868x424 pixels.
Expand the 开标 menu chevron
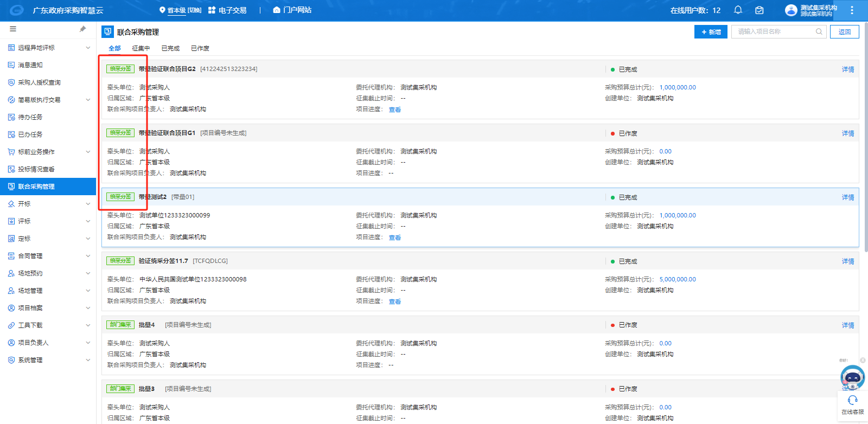click(x=88, y=204)
